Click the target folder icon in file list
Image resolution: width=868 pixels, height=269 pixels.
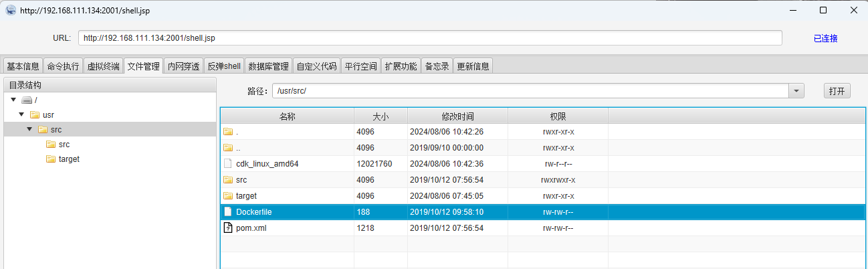pyautogui.click(x=228, y=196)
